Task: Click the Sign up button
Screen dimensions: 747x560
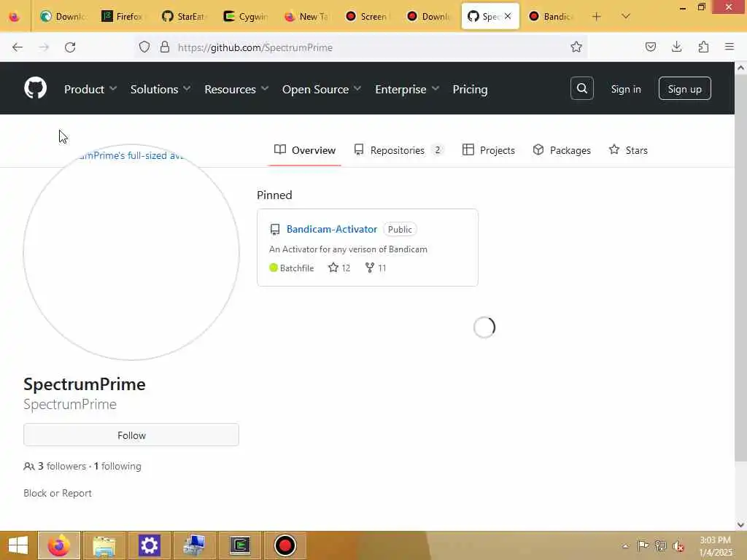Action: pos(684,88)
